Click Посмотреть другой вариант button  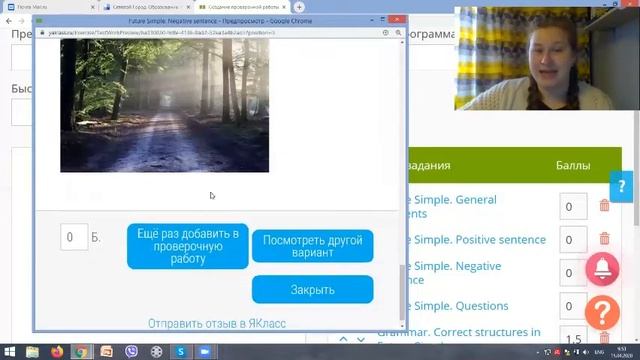point(313,246)
